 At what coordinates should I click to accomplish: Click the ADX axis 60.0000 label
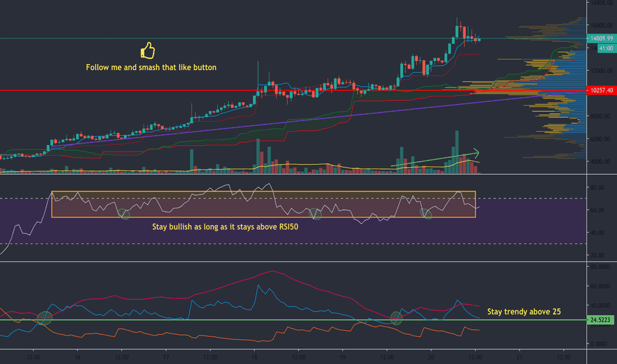point(600,286)
